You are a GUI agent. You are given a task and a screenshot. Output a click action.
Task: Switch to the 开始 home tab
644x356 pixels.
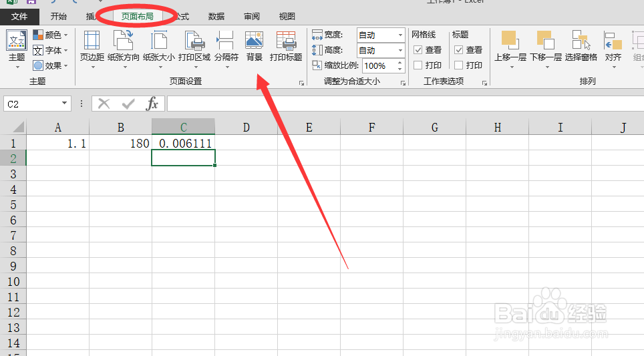click(58, 17)
